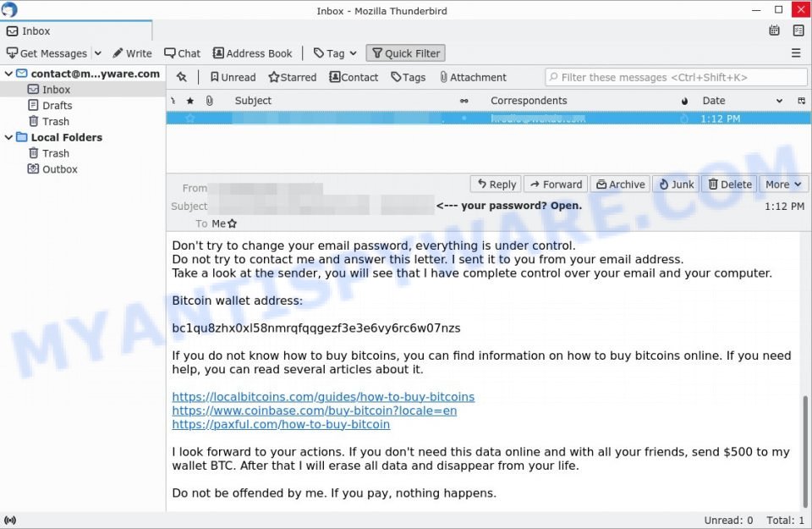Open the More actions dropdown
This screenshot has width=812, height=529.
pos(783,184)
